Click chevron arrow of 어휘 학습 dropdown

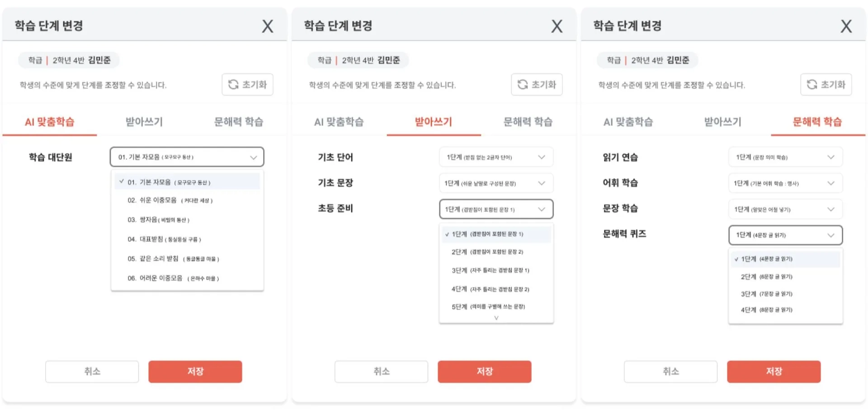[831, 183]
